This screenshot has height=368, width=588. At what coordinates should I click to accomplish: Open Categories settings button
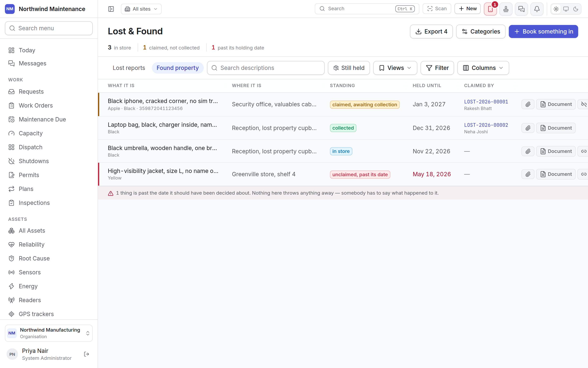pyautogui.click(x=481, y=31)
